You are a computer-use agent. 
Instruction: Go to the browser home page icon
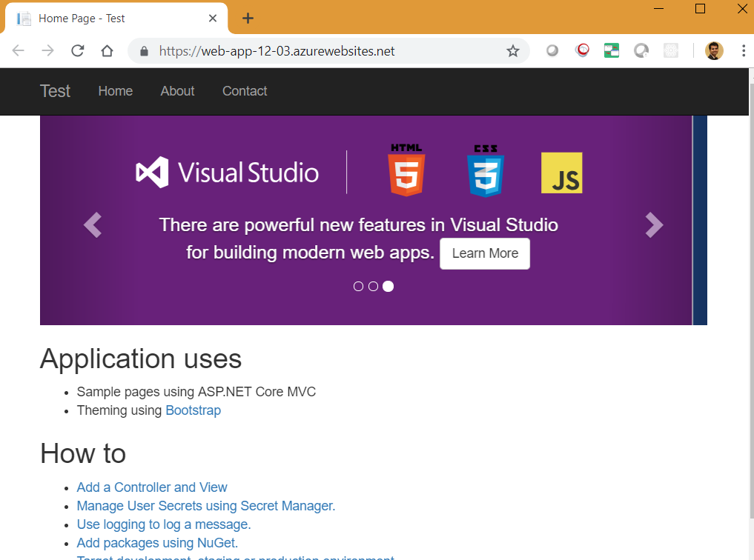(107, 51)
